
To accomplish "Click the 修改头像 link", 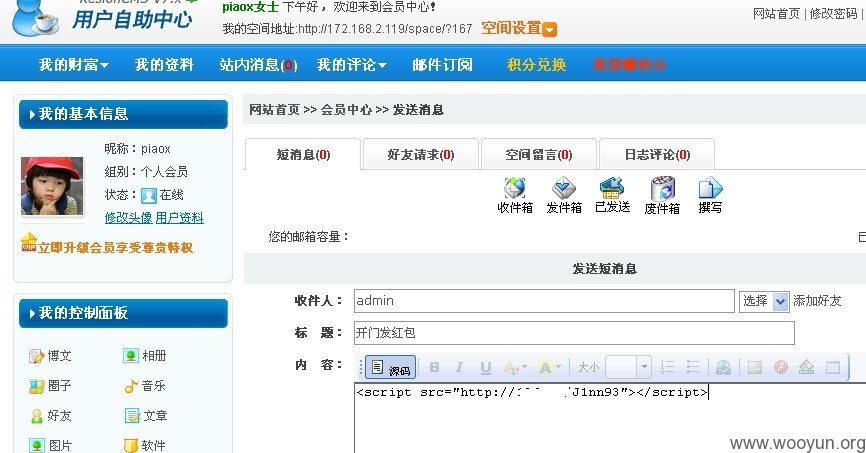I will tap(128, 218).
